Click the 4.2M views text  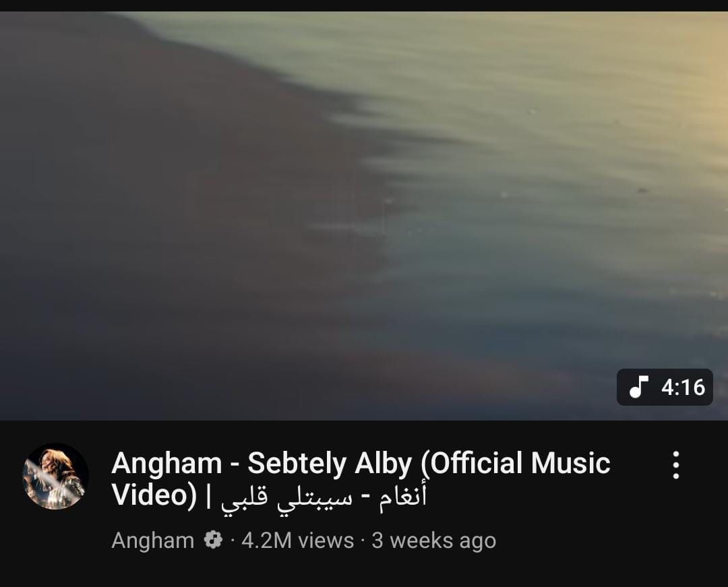[298, 540]
